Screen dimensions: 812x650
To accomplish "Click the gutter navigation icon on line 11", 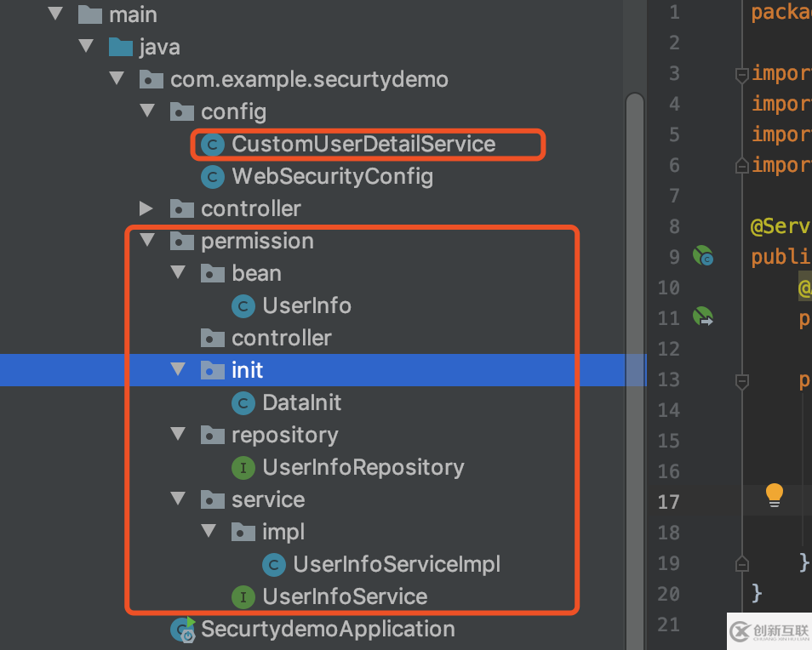I will [703, 318].
